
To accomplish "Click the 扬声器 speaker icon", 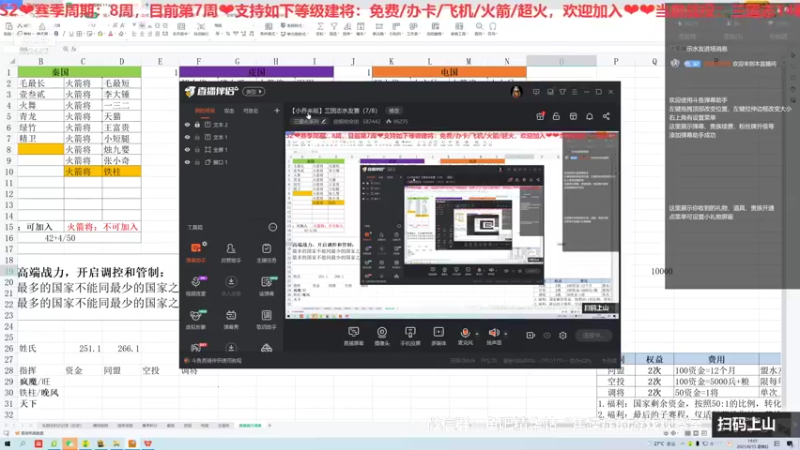I will pos(493,335).
